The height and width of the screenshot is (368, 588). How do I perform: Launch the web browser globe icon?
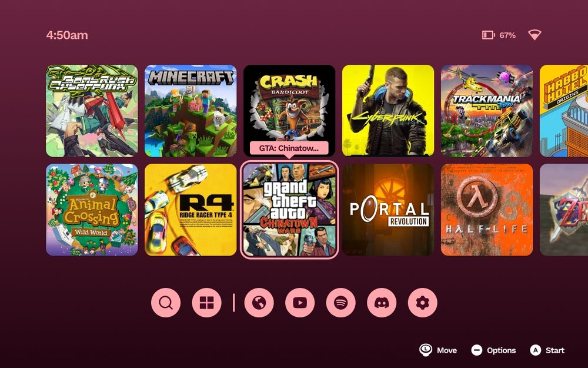259,303
